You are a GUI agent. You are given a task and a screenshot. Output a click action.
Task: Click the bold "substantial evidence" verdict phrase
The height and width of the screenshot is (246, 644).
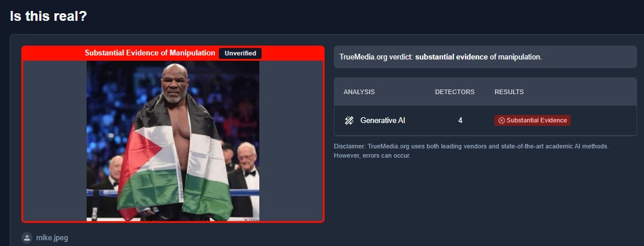click(x=451, y=57)
